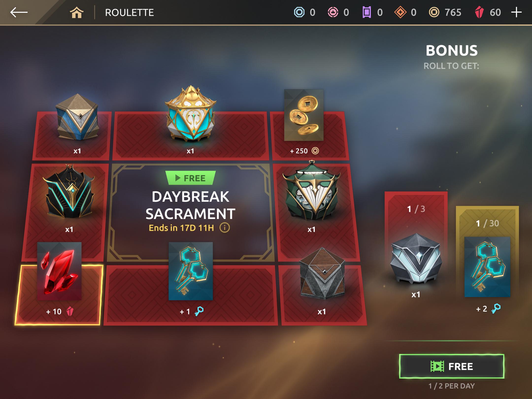532x399 pixels.
Task: Open the home screen icon
Action: (77, 12)
